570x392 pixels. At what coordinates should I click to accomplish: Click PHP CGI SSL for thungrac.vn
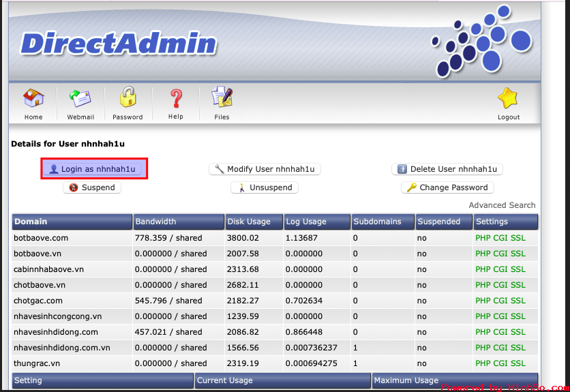click(500, 363)
